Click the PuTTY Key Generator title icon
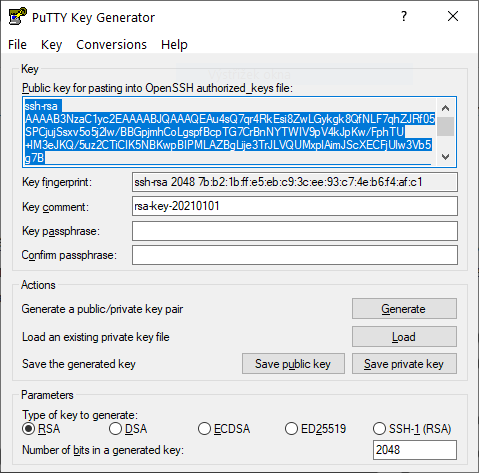The height and width of the screenshot is (473, 479). (17, 16)
